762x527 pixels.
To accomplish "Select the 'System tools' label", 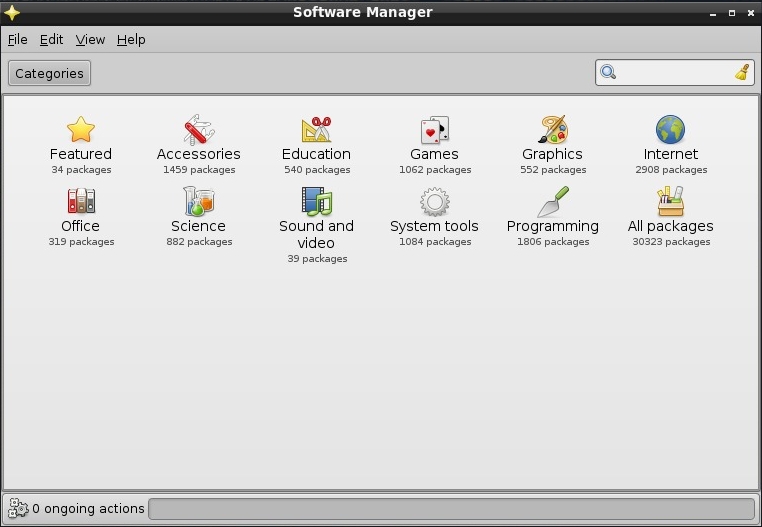I will [434, 226].
